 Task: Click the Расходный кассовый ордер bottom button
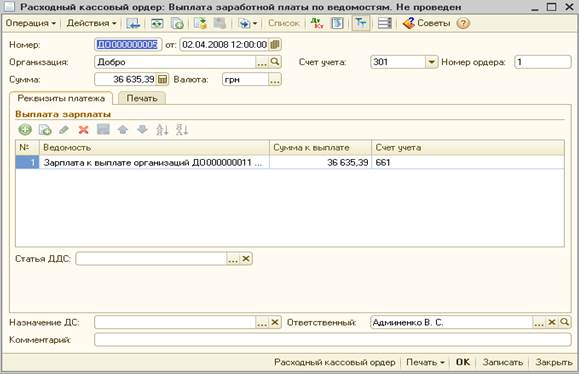click(x=335, y=362)
